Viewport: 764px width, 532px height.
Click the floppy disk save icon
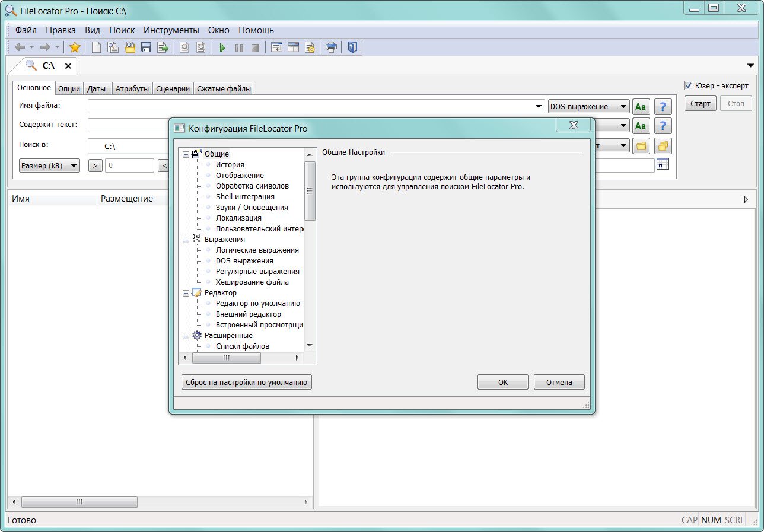(146, 47)
